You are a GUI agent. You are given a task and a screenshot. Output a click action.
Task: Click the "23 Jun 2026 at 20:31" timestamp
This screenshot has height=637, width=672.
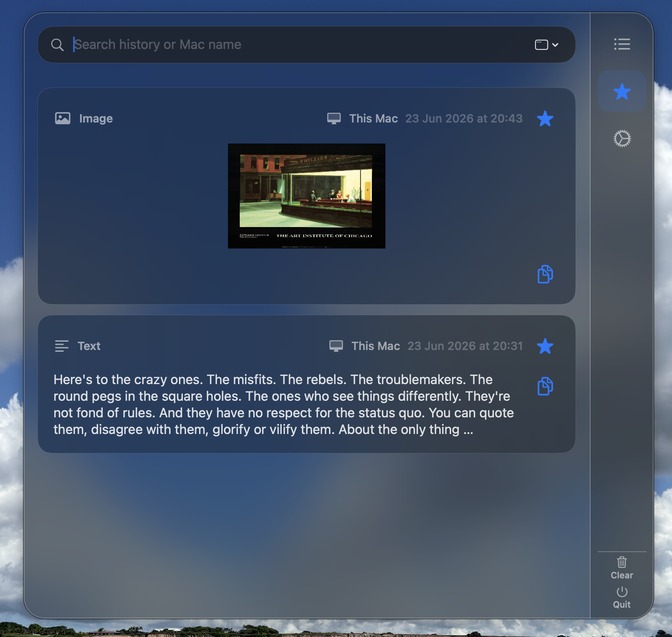[x=465, y=346]
